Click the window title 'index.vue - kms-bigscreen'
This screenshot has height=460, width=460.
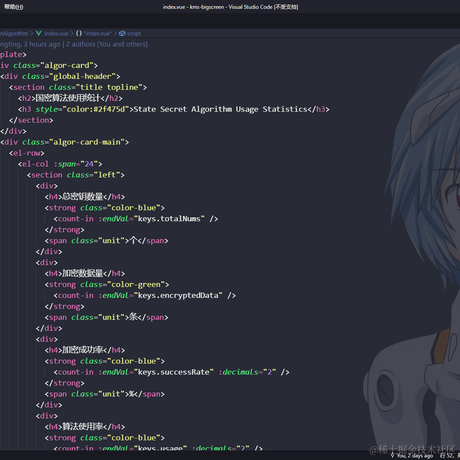point(230,7)
